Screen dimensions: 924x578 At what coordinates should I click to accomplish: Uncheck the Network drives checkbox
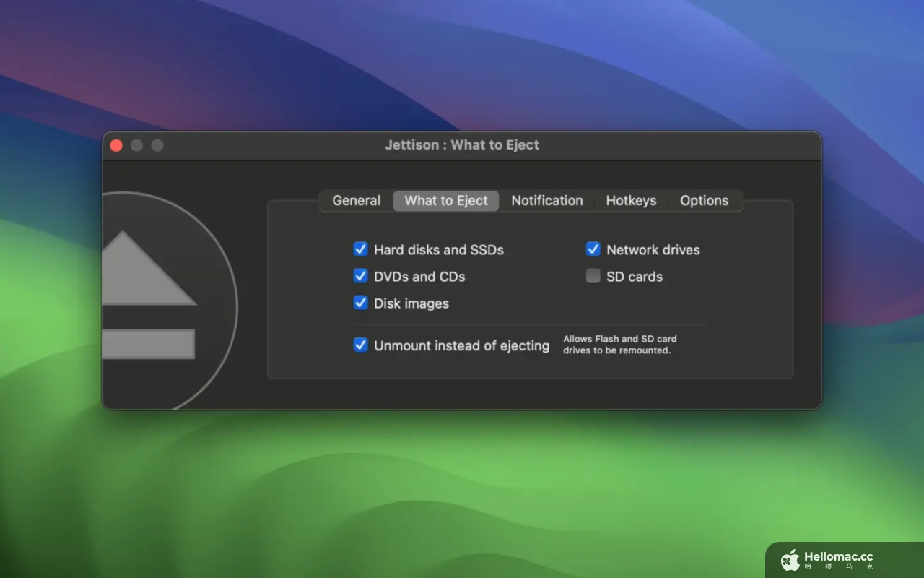pyautogui.click(x=593, y=249)
